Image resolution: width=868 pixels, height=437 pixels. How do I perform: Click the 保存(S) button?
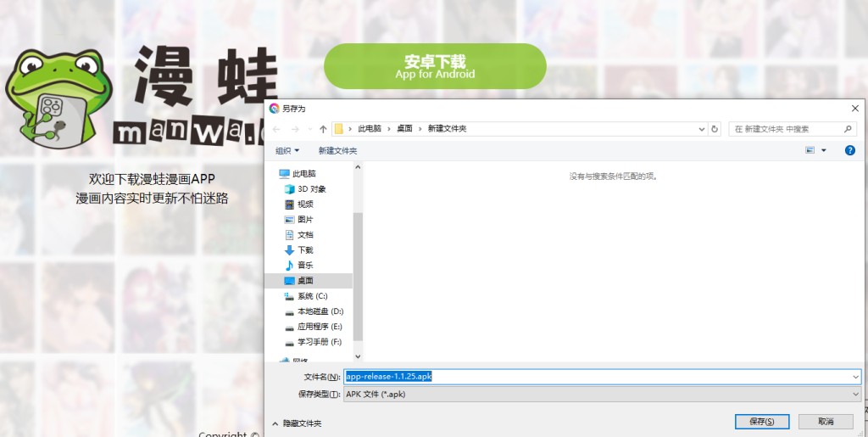pos(762,422)
